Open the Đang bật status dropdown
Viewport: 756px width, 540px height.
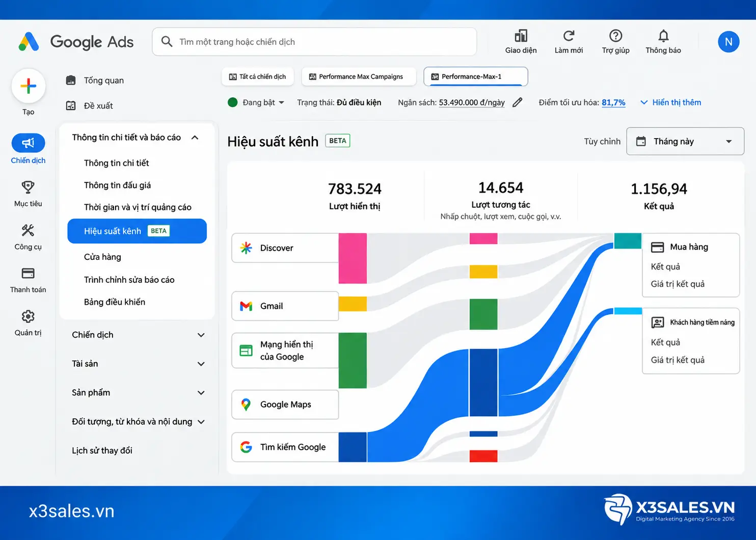pos(256,102)
